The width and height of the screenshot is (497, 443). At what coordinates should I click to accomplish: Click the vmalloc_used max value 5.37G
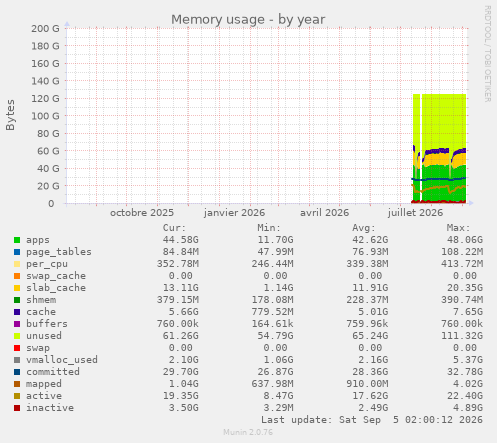point(468,360)
